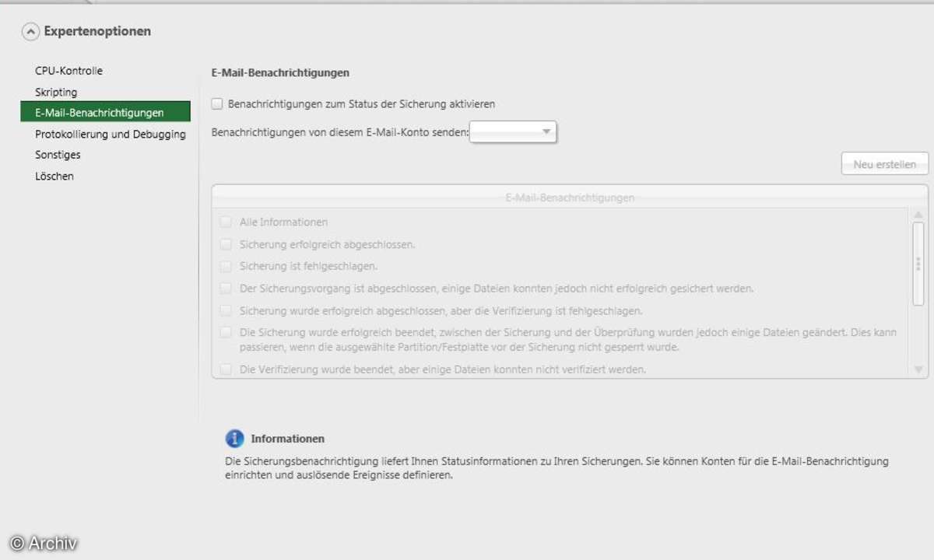934x560 pixels.
Task: Open CPU-Kontrolle settings page
Action: [x=68, y=71]
